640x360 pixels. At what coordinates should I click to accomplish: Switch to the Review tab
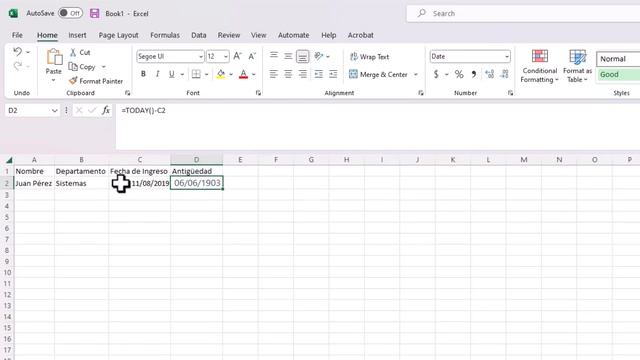coord(229,35)
